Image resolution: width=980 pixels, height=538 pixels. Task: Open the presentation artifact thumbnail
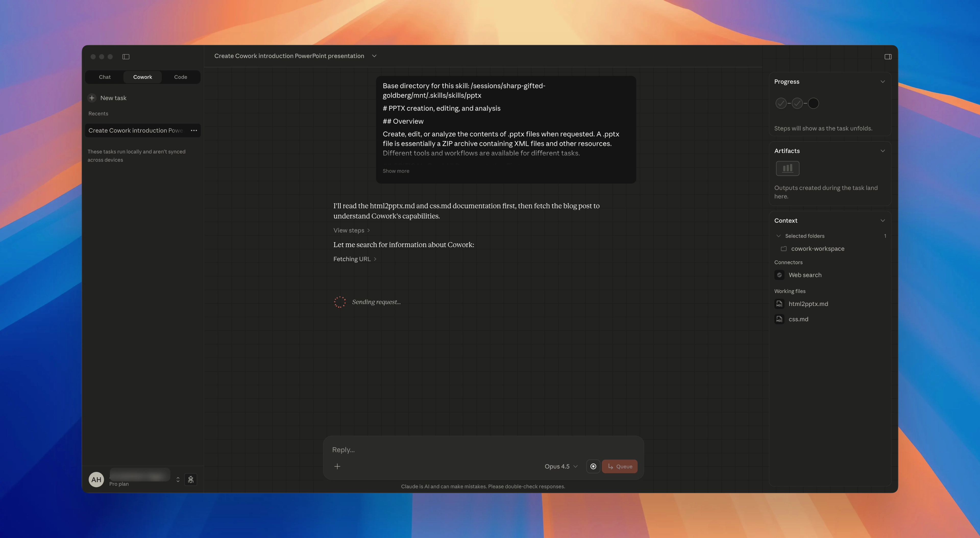[x=788, y=168]
